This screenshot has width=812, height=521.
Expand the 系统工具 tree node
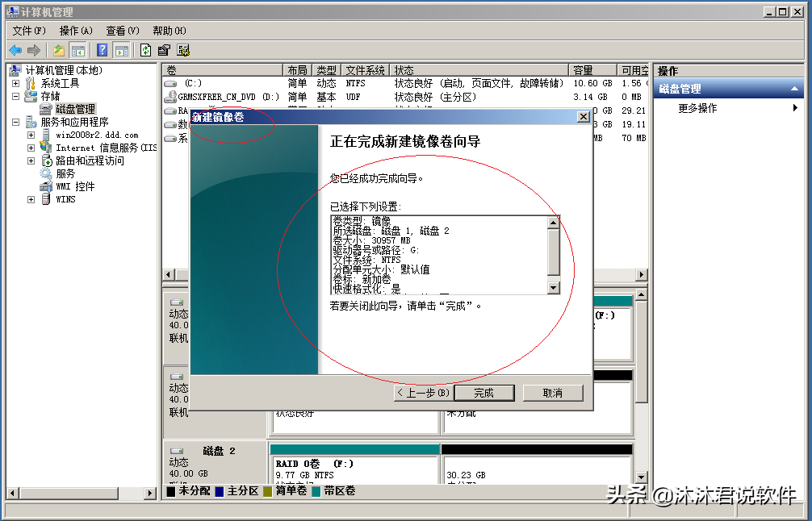pos(15,83)
